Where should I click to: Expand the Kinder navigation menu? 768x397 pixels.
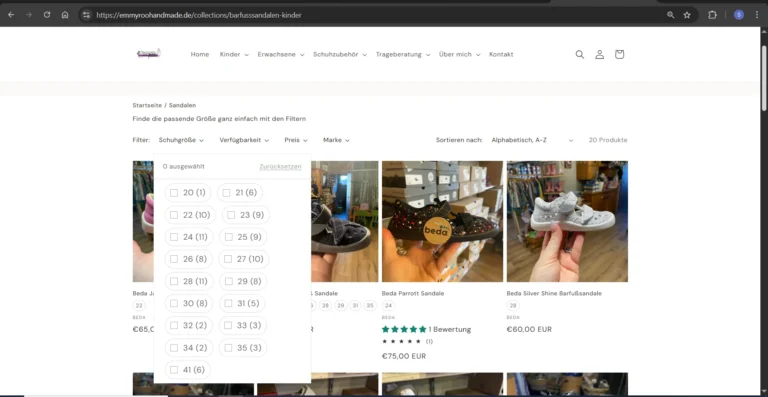coord(234,54)
